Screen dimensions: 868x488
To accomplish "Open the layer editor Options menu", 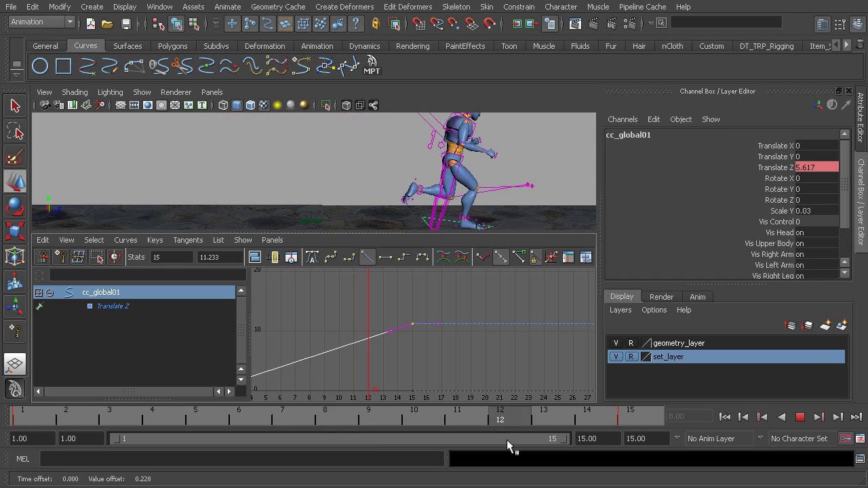I will point(654,310).
